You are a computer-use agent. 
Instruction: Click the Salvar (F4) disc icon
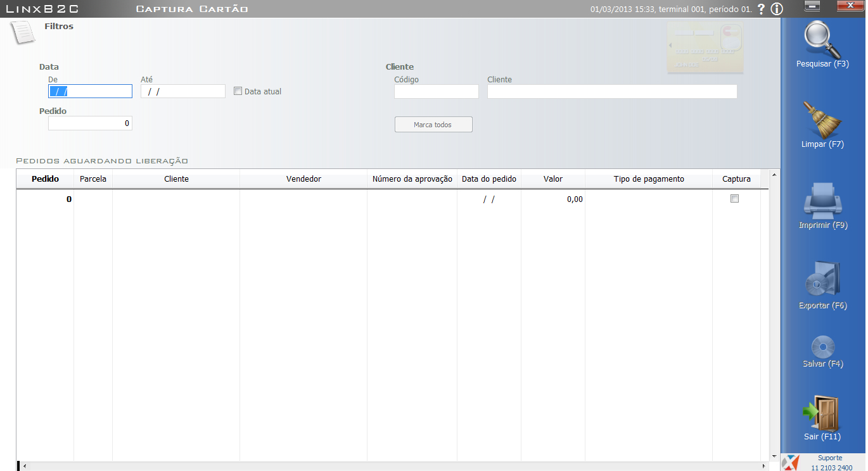[823, 347]
